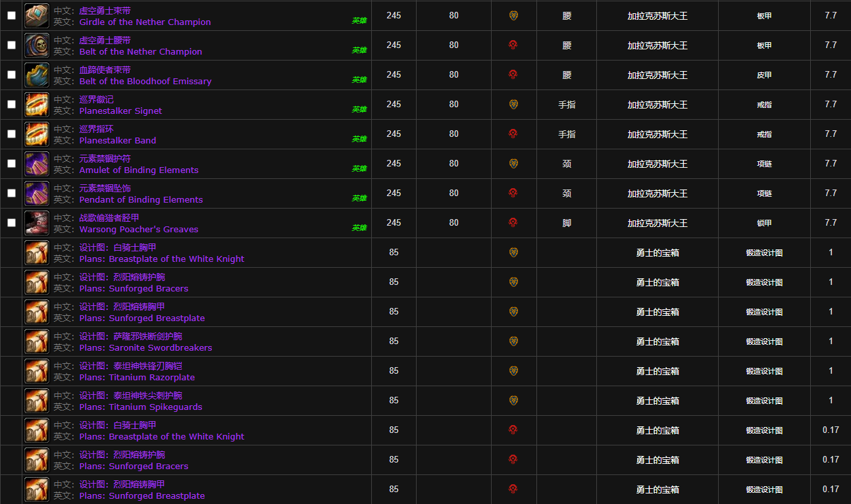The height and width of the screenshot is (504, 851).
Task: Check the Planestalker Band row checkbox
Action: click(11, 134)
